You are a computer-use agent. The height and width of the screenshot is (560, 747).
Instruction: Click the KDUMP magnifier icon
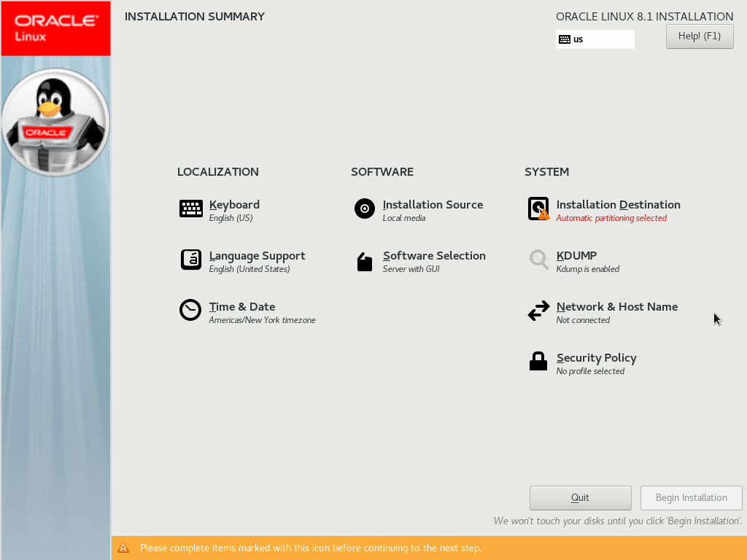click(x=539, y=260)
